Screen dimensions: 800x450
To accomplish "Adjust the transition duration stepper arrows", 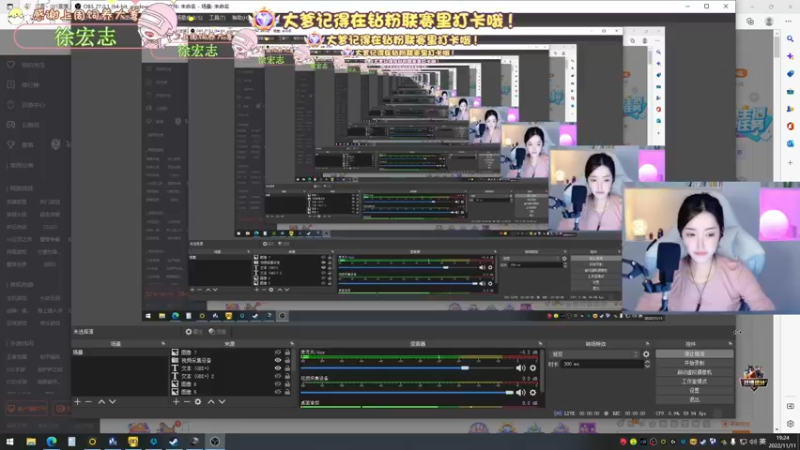I will [x=647, y=364].
